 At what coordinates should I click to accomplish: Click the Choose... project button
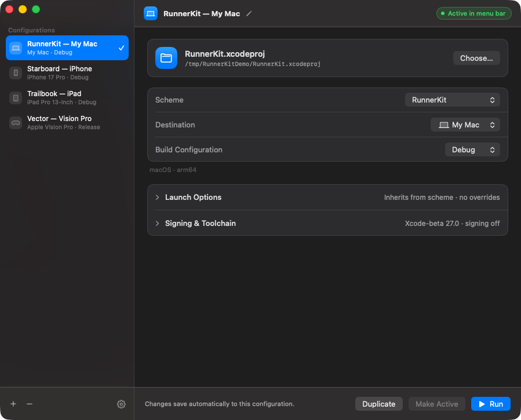pos(476,58)
